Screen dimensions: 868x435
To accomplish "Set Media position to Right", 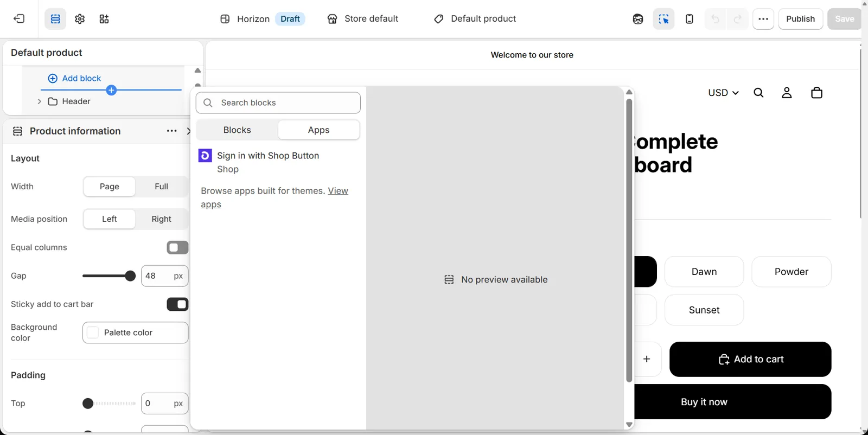I will click(161, 219).
